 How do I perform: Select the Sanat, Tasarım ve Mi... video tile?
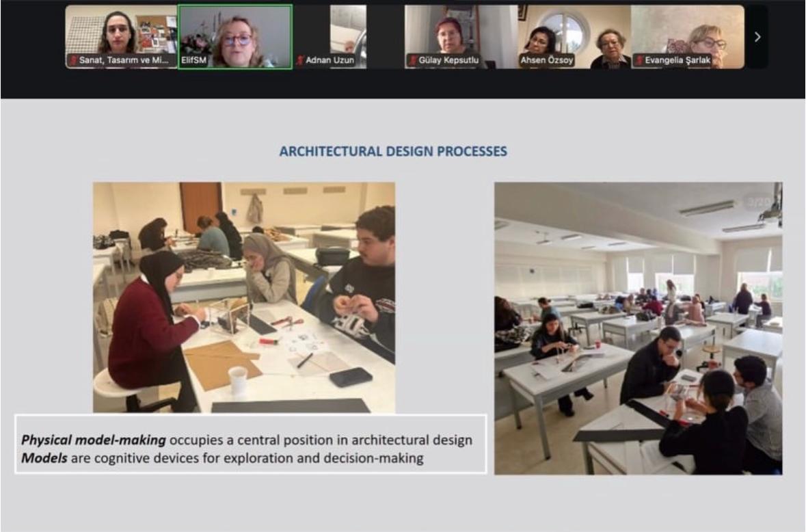pos(121,37)
